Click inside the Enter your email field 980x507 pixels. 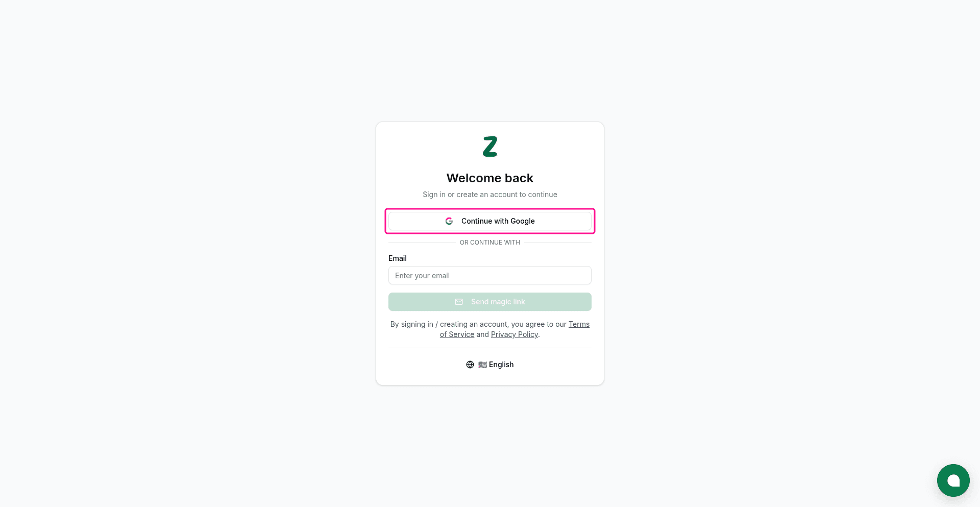pos(489,275)
